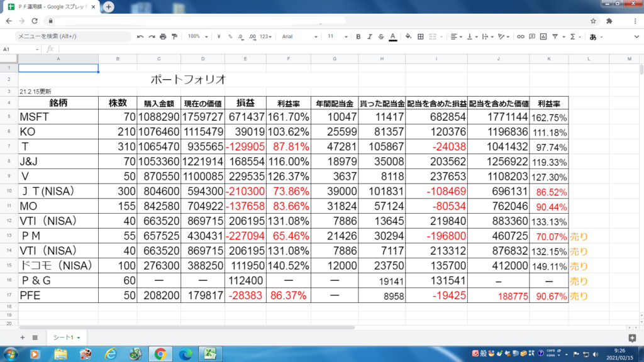
Task: Decrease decimal places
Action: [x=241, y=36]
